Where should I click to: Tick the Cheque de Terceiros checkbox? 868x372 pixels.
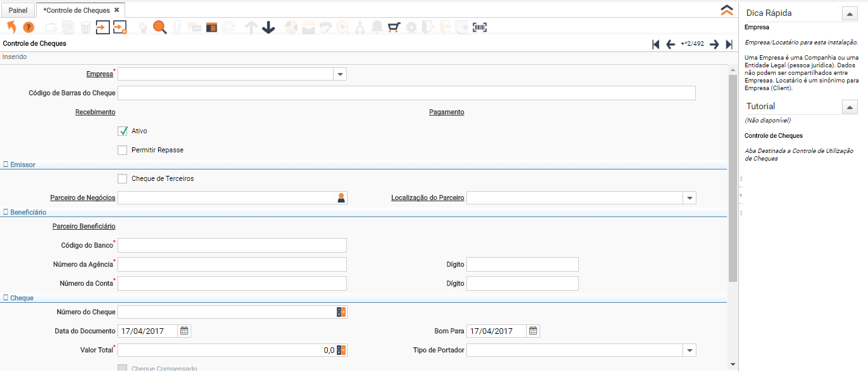pyautogui.click(x=123, y=179)
